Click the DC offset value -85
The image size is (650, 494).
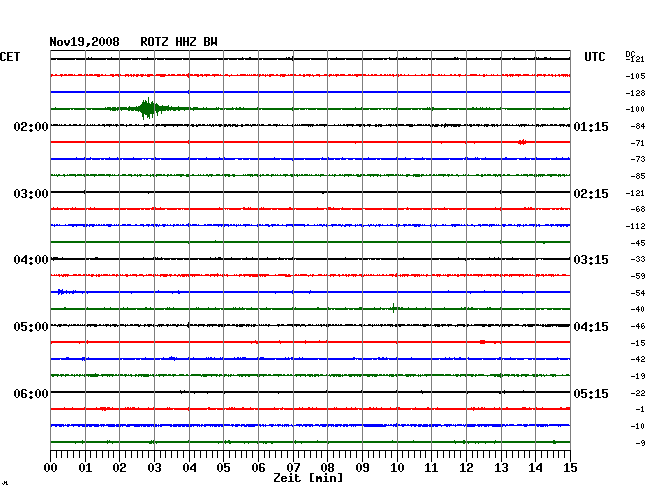[638, 176]
